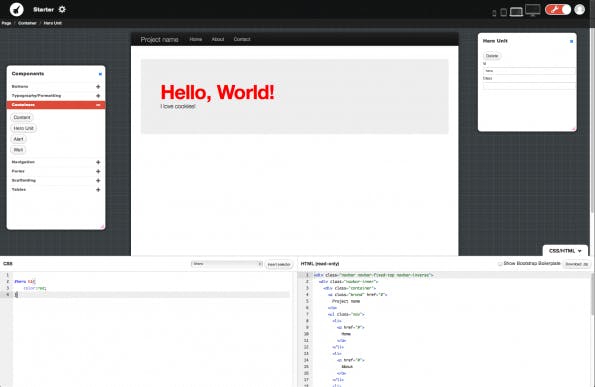Viewport: 595px width, 387px height.
Task: Switch preview to tablet size
Action: click(504, 13)
